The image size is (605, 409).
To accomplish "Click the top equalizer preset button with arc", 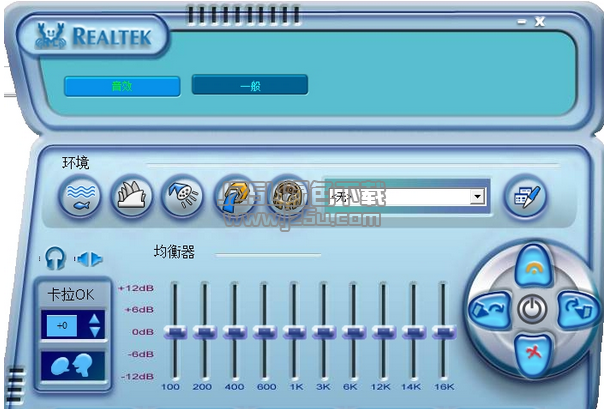I will click(x=533, y=266).
